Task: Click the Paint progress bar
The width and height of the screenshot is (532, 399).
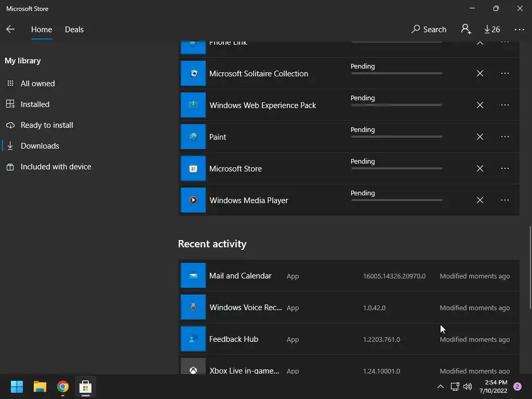Action: (396, 137)
